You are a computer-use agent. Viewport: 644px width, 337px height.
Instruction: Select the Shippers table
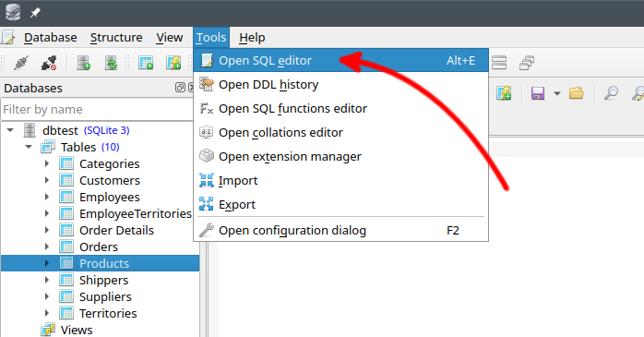(x=104, y=280)
